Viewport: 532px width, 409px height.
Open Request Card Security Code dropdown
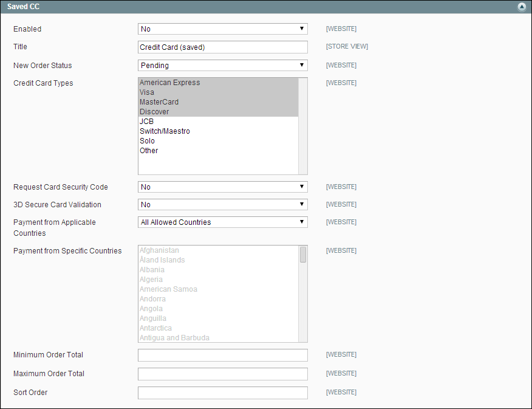(222, 187)
